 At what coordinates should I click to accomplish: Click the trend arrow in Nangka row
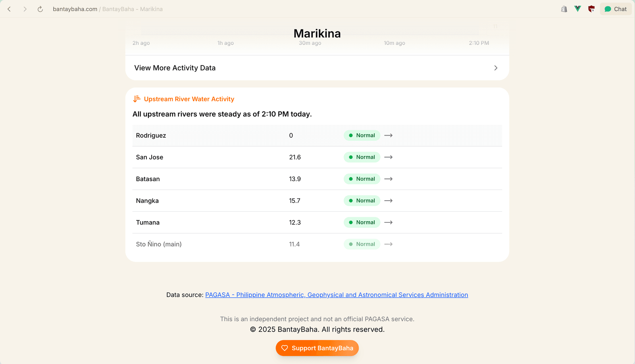click(x=389, y=201)
